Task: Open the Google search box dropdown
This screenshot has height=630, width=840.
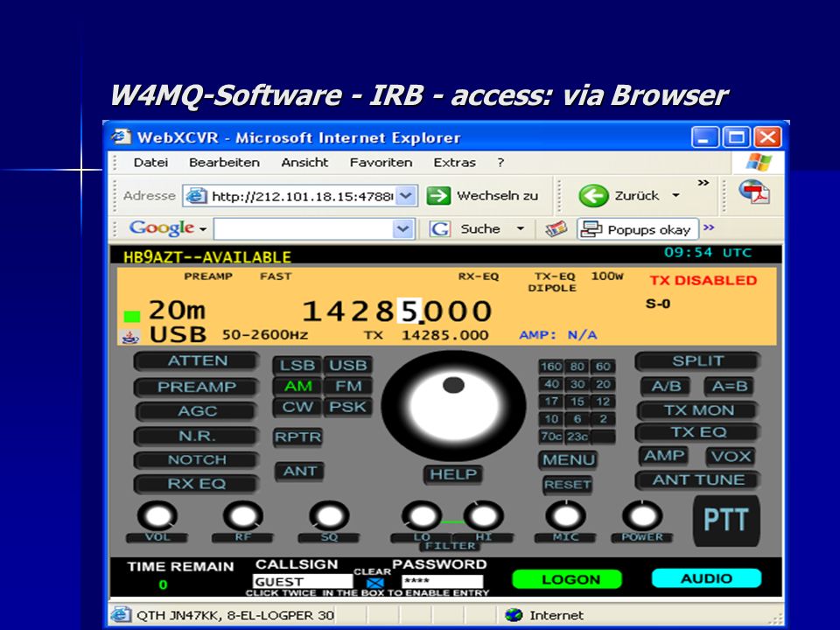Action: click(x=402, y=229)
